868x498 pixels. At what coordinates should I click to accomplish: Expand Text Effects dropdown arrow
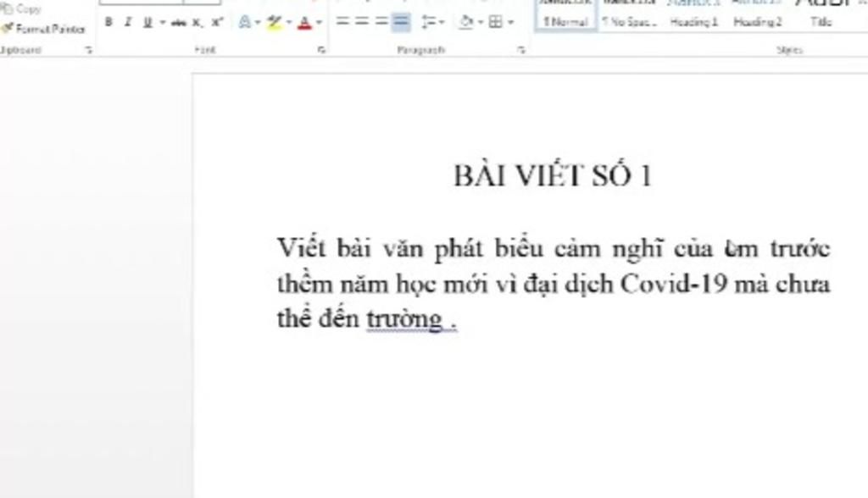[x=258, y=23]
